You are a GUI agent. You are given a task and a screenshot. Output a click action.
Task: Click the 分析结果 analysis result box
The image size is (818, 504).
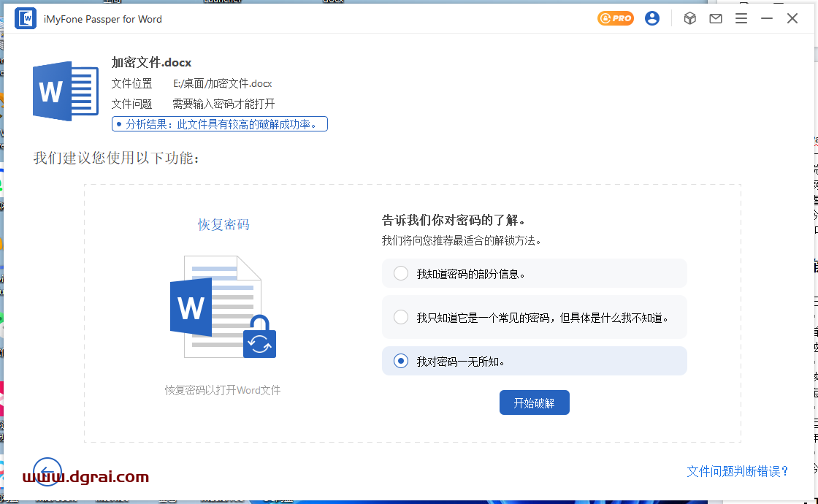220,124
